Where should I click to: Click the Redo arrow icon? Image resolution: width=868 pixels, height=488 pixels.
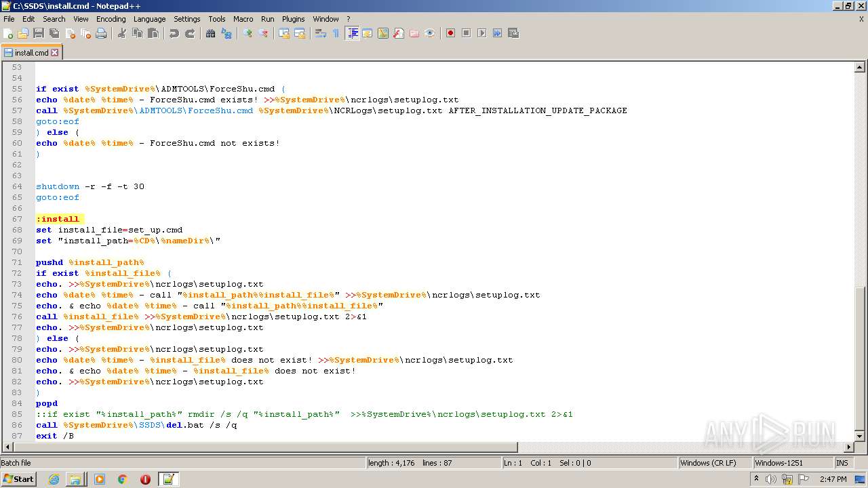(x=190, y=33)
